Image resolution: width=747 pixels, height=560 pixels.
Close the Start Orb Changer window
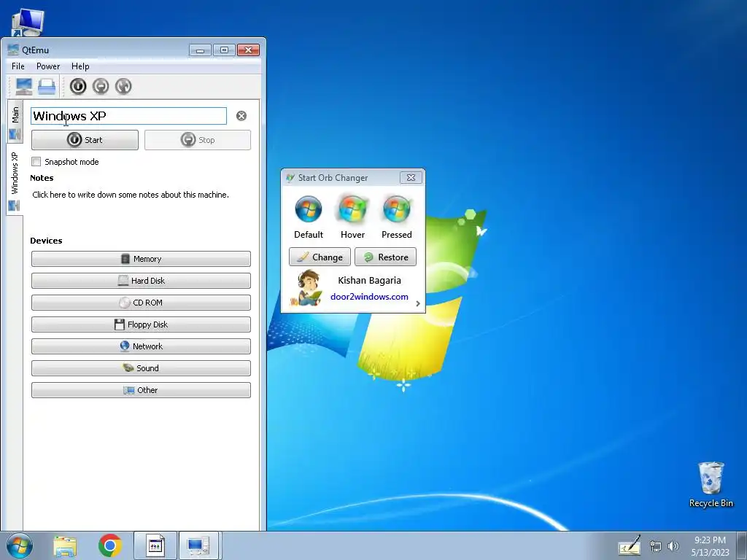tap(411, 178)
